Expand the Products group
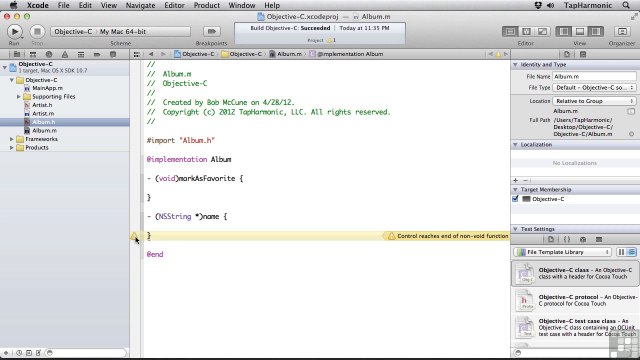 (x=12, y=148)
